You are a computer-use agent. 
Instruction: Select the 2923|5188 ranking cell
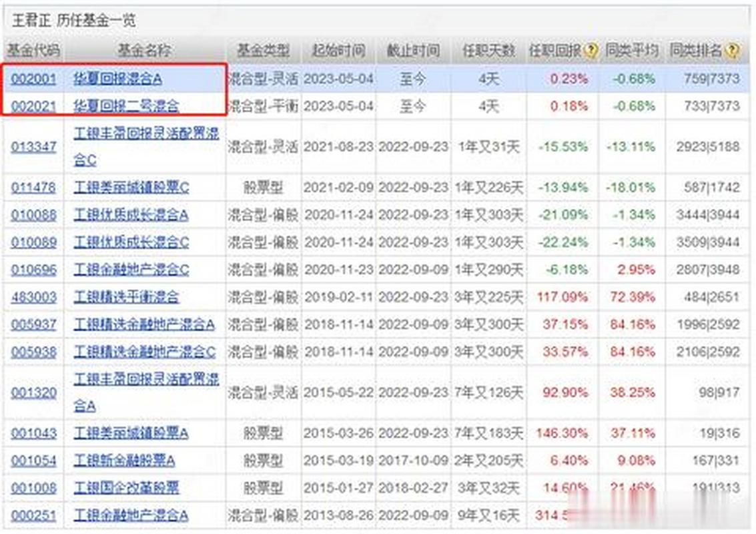click(708, 147)
